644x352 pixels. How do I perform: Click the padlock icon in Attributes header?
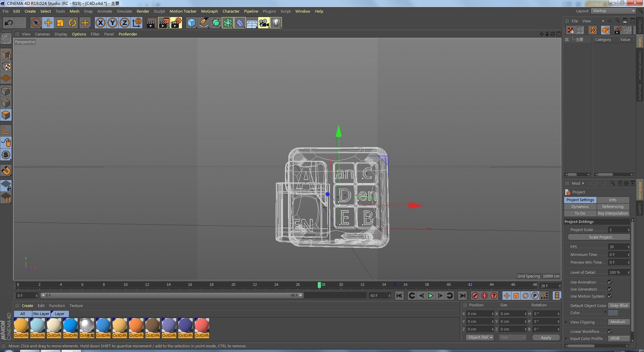tap(620, 183)
